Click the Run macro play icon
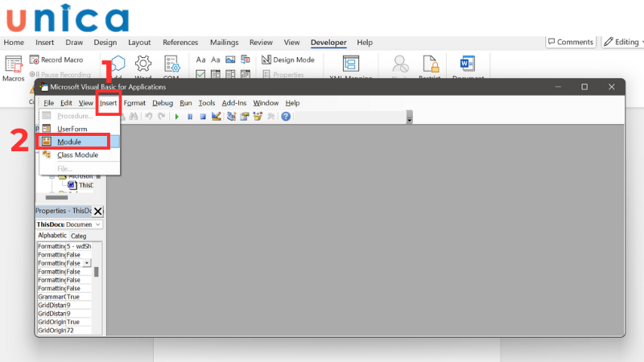The image size is (644, 362). (177, 117)
